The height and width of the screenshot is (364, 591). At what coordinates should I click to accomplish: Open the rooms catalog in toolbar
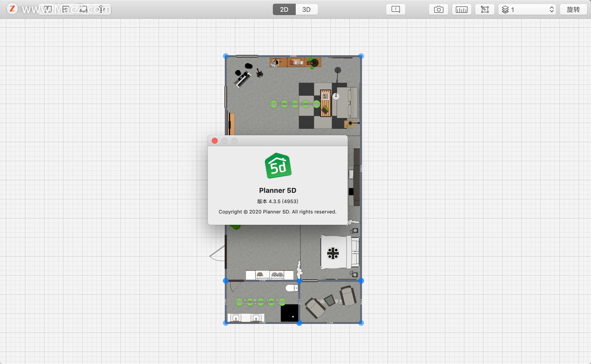(x=48, y=9)
